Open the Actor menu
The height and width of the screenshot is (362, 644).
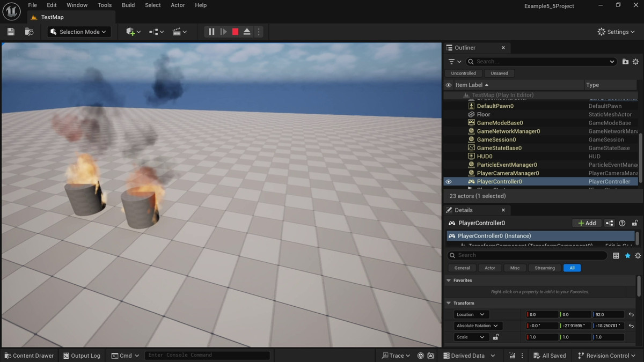[178, 5]
